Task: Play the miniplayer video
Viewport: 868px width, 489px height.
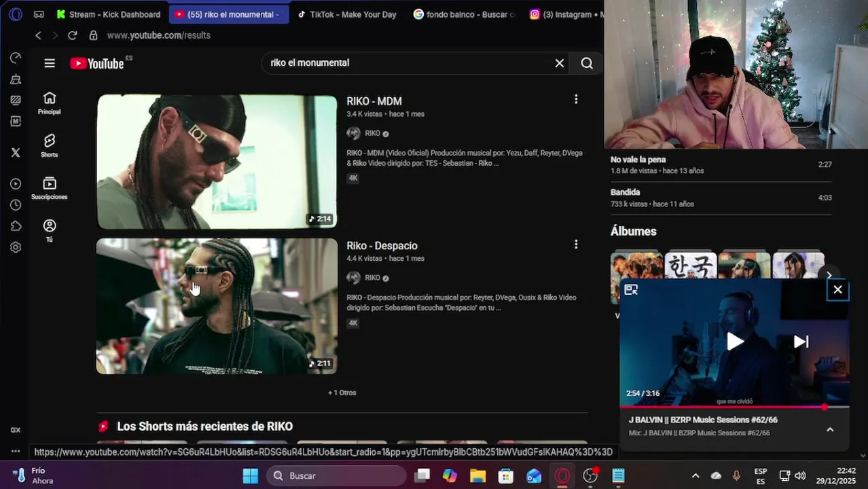Action: (735, 342)
